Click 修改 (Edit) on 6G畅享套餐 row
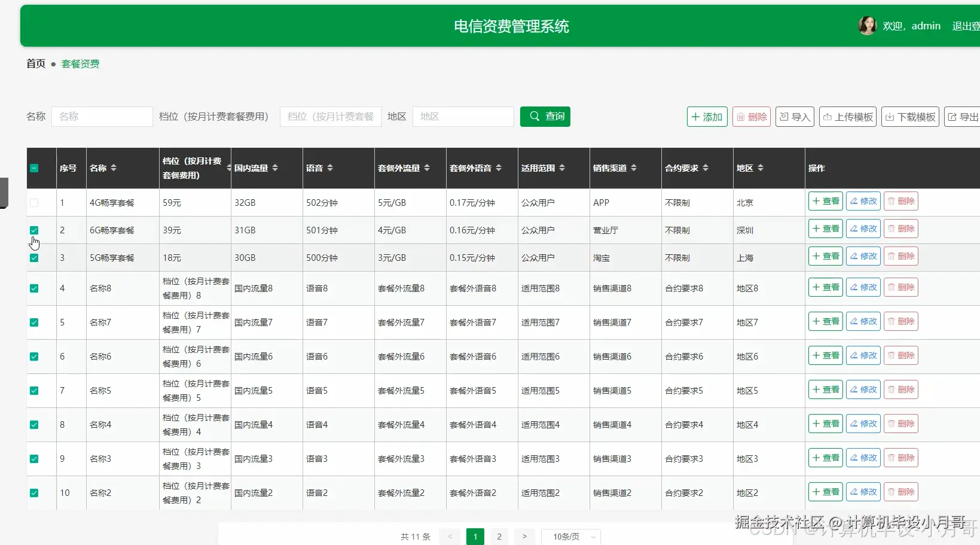 point(863,228)
